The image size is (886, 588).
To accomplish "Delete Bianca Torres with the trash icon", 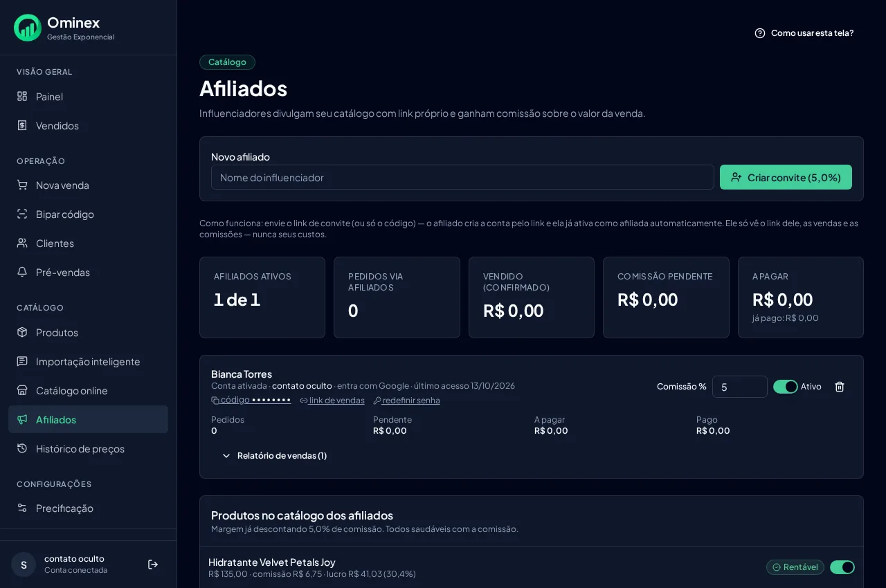I will click(840, 387).
